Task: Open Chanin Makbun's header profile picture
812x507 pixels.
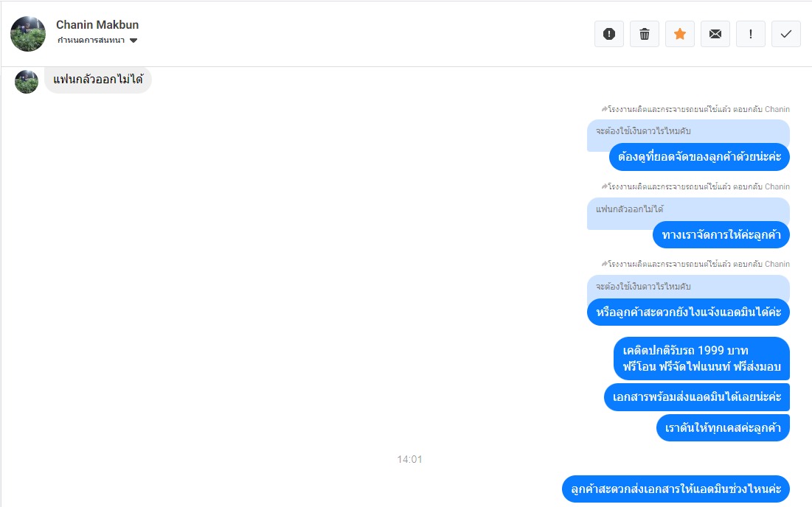Action: point(28,34)
